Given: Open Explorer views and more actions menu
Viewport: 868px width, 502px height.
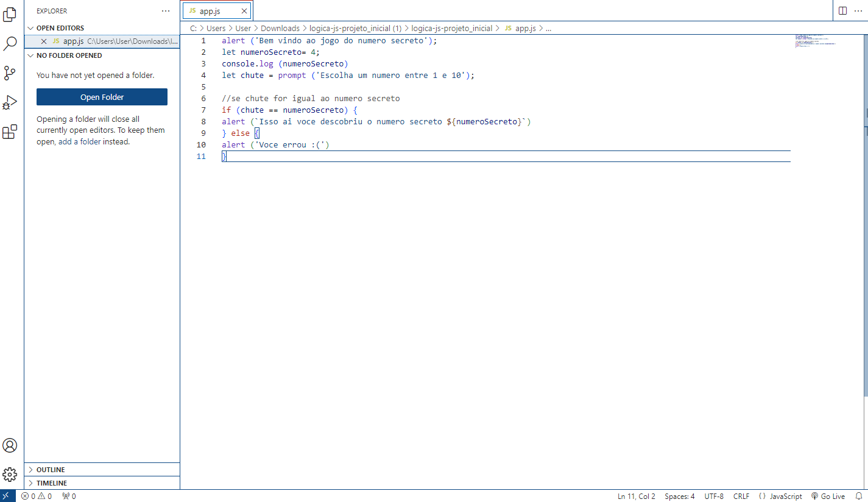Looking at the screenshot, I should click(166, 11).
